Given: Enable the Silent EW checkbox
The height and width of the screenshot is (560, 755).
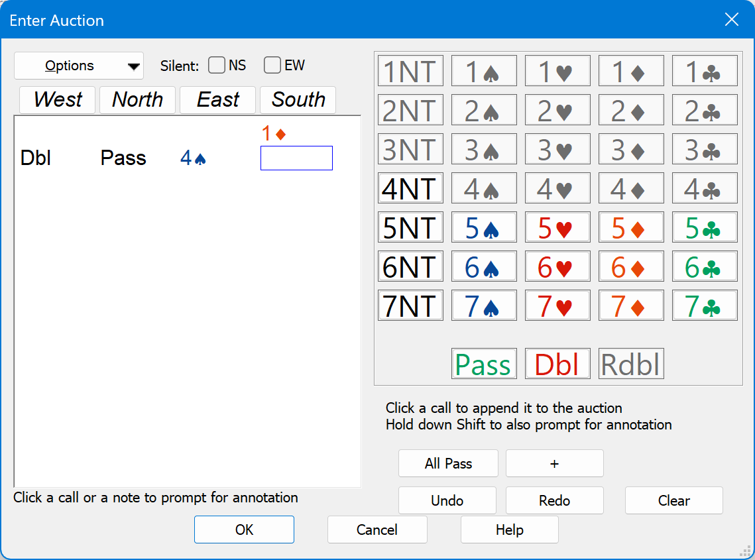Looking at the screenshot, I should (272, 65).
